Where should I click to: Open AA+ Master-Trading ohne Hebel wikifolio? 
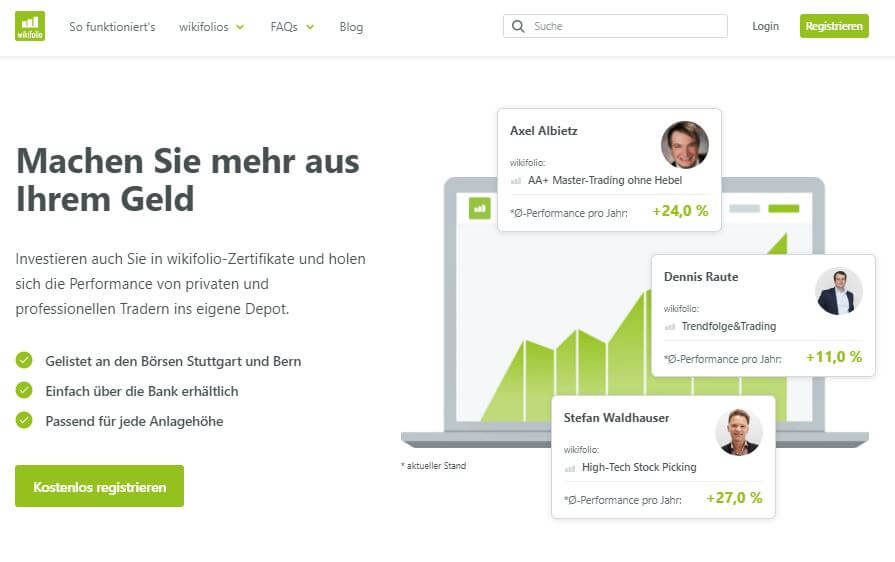(x=605, y=180)
